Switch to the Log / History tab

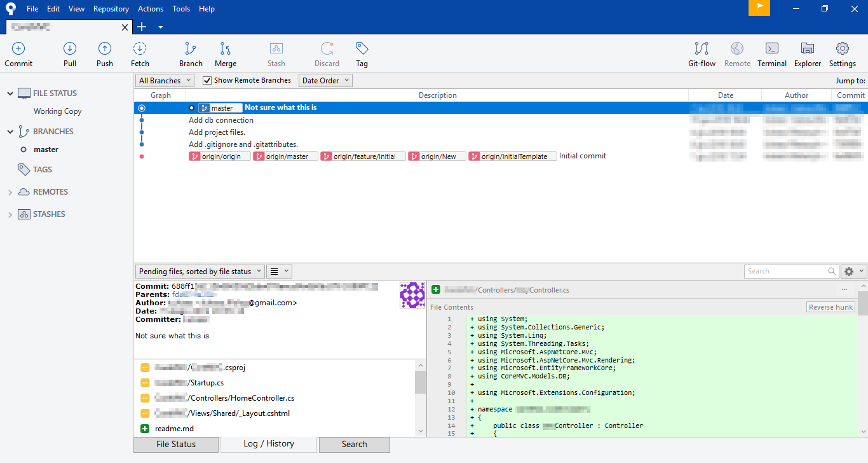click(269, 444)
